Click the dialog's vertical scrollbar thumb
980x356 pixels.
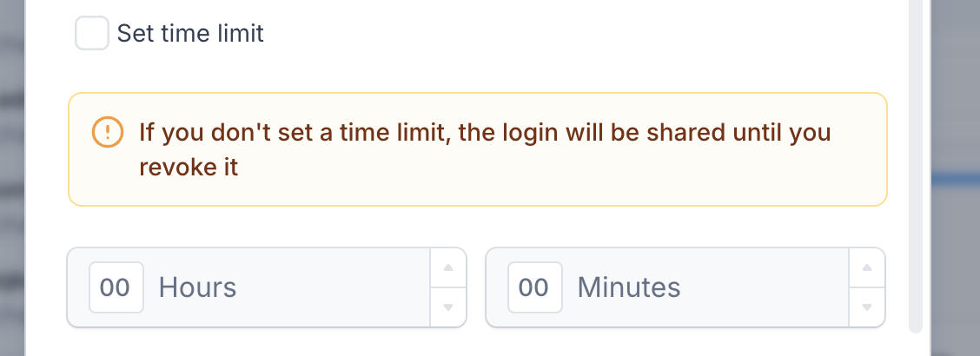click(x=916, y=166)
